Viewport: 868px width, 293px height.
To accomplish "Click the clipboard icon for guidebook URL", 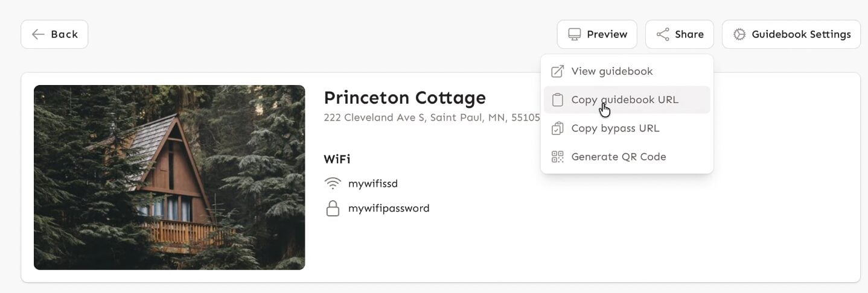I will pos(558,99).
